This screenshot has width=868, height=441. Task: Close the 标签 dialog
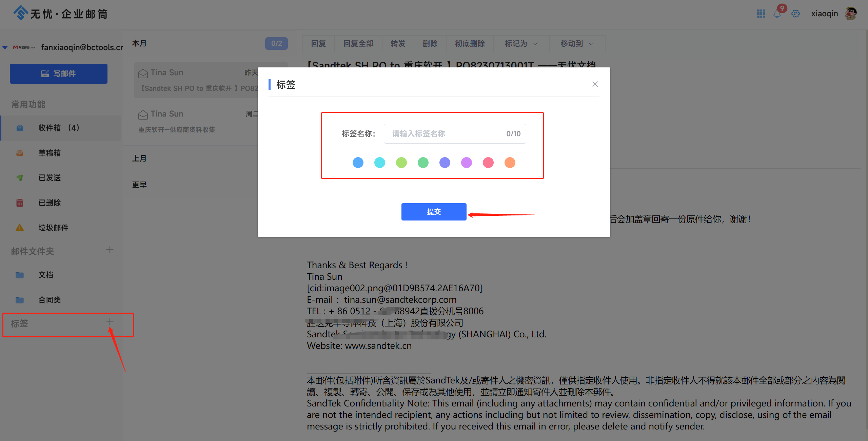pyautogui.click(x=595, y=84)
